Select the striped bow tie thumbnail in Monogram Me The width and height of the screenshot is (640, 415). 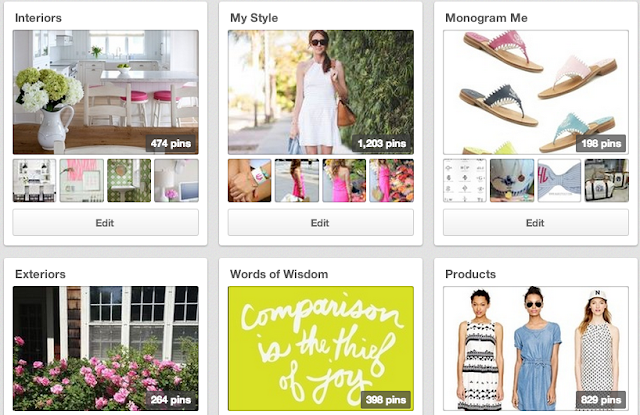pos(559,180)
